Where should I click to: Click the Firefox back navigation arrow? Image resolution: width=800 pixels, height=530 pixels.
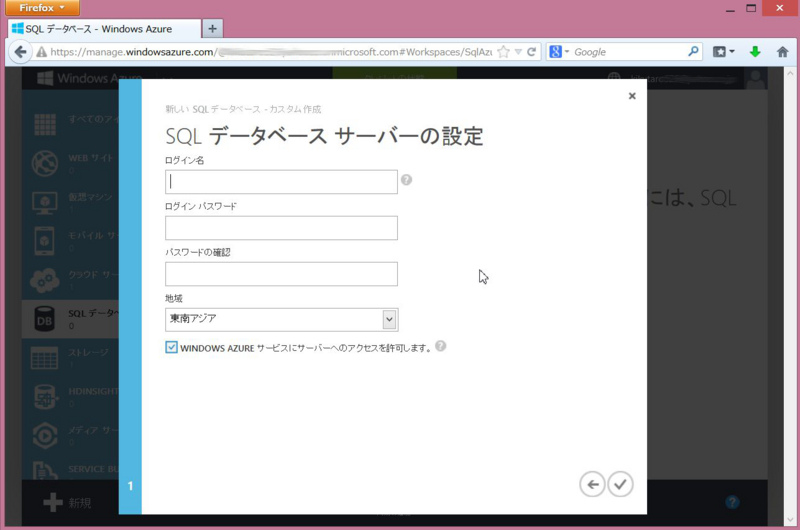click(x=20, y=52)
